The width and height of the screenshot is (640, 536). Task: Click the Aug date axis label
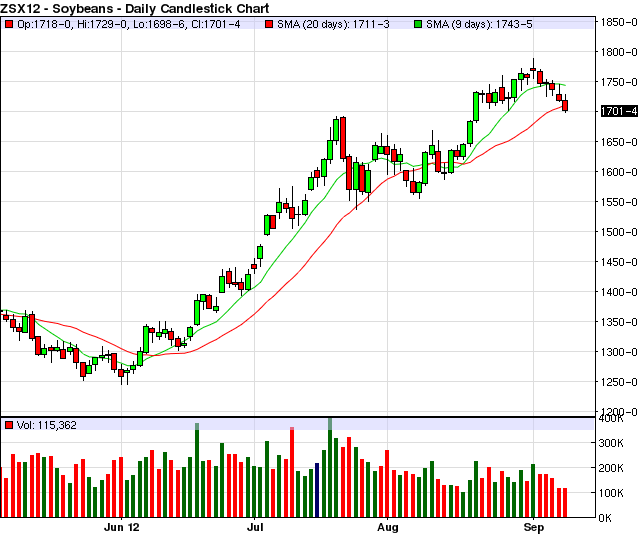tap(388, 527)
